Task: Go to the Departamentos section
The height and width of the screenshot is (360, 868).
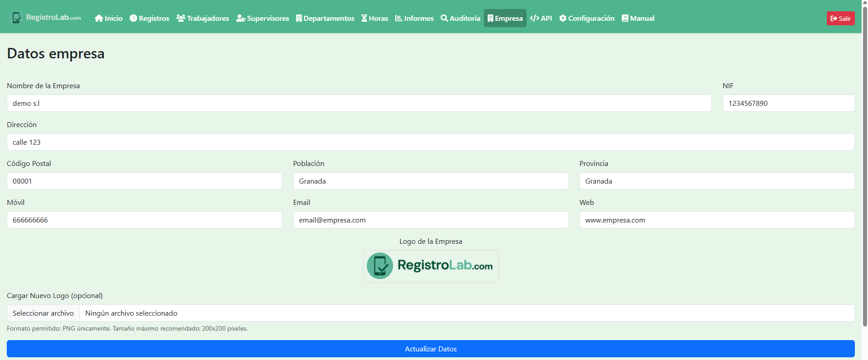Action: [325, 18]
